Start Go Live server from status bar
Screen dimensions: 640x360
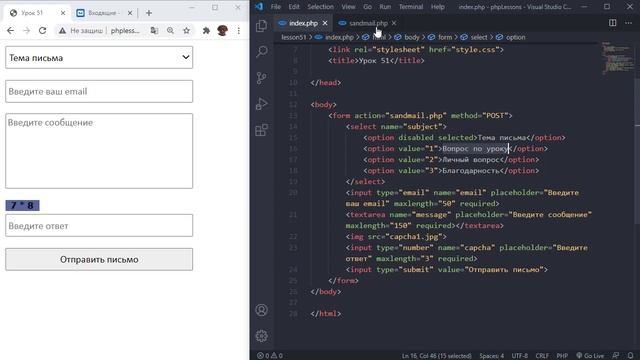(590, 356)
